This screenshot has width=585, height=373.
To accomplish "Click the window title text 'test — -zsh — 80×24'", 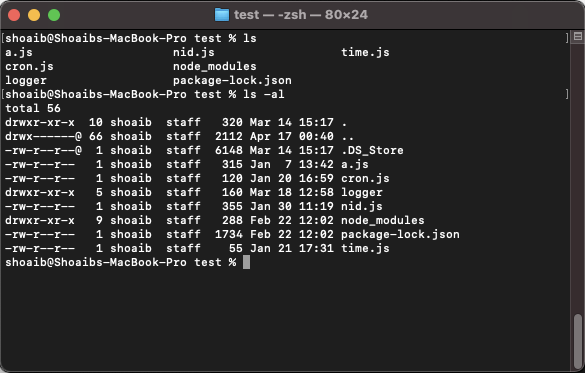I will [x=301, y=15].
